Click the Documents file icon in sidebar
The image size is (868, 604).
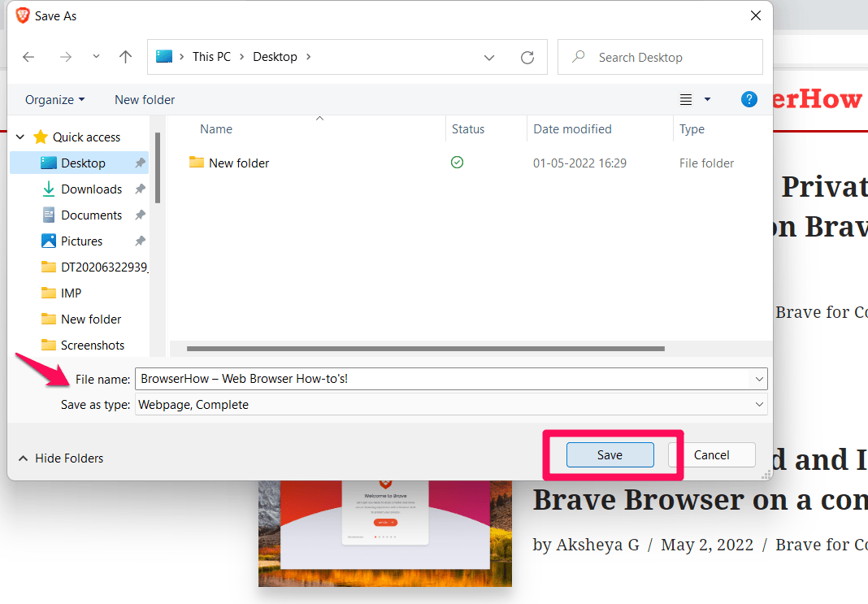49,215
